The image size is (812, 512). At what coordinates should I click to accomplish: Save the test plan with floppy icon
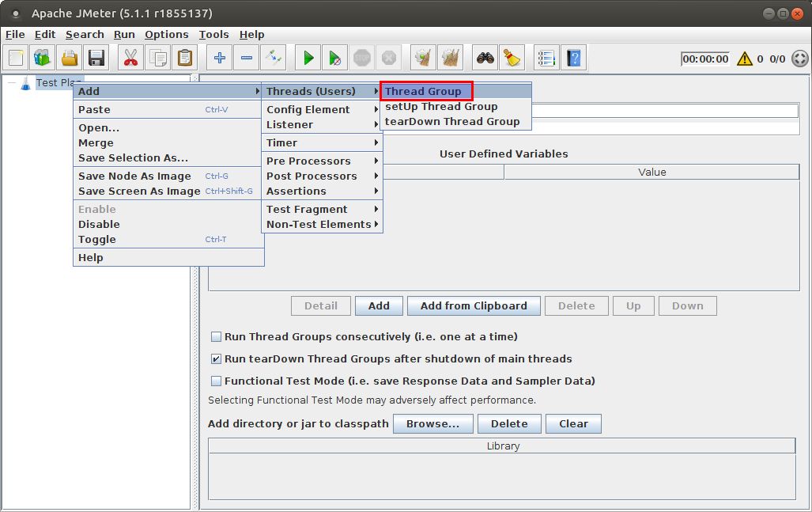pyautogui.click(x=96, y=58)
